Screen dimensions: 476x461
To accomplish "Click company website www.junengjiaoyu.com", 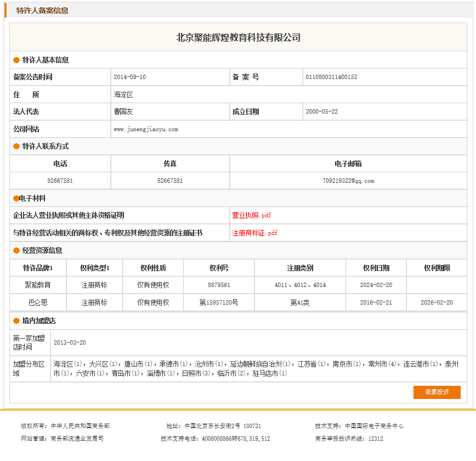I will (x=146, y=130).
